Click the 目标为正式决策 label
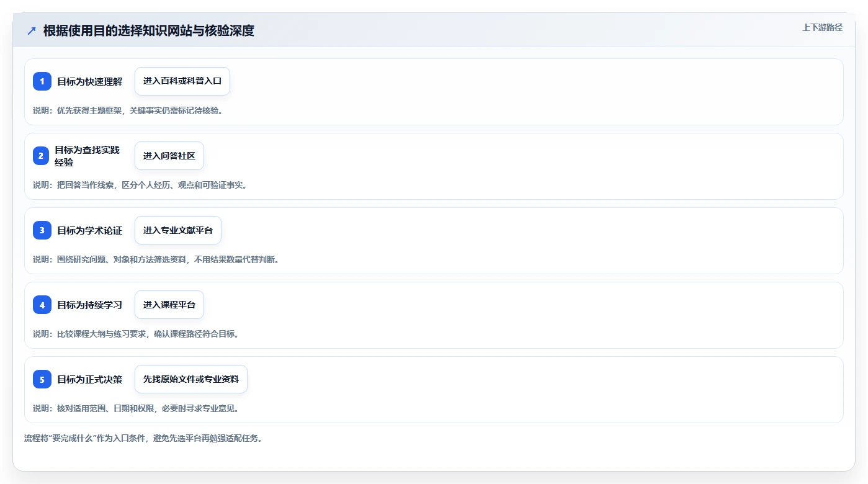The width and height of the screenshot is (868, 484). point(90,379)
